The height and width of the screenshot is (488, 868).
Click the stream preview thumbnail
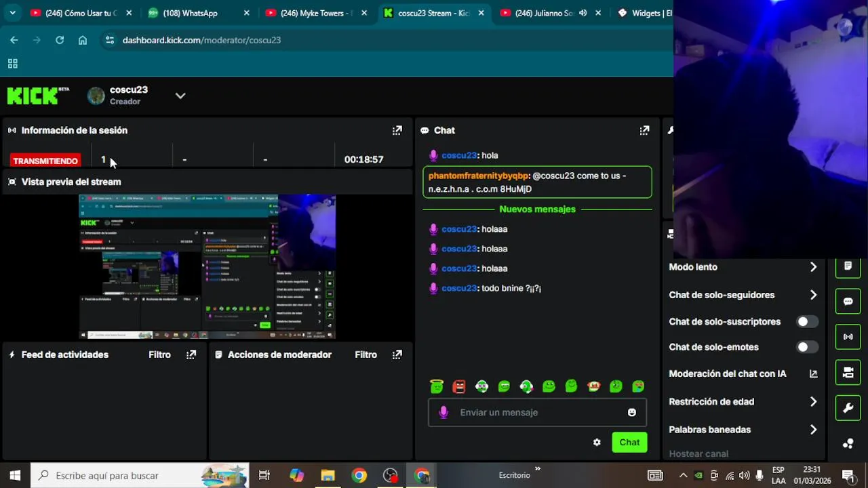207,266
